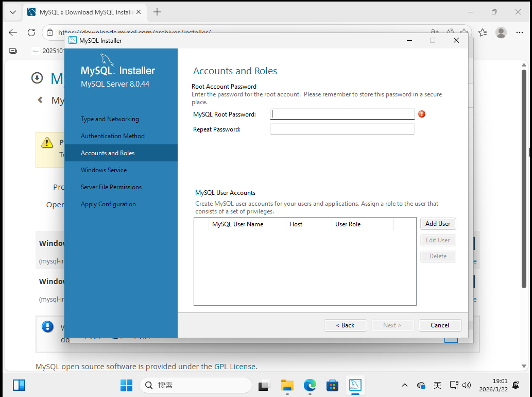Image resolution: width=532 pixels, height=397 pixels.
Task: Open the clock showing 19:01
Action: point(493,386)
